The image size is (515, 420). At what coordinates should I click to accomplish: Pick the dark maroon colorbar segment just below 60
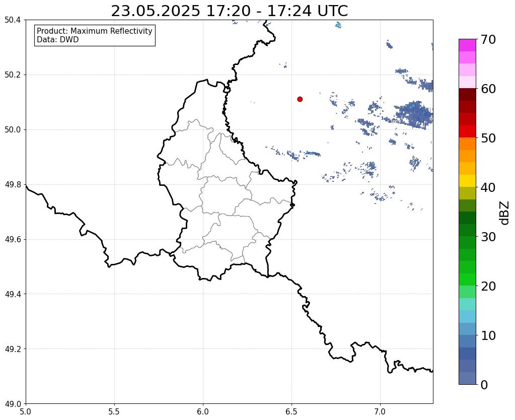(x=467, y=95)
